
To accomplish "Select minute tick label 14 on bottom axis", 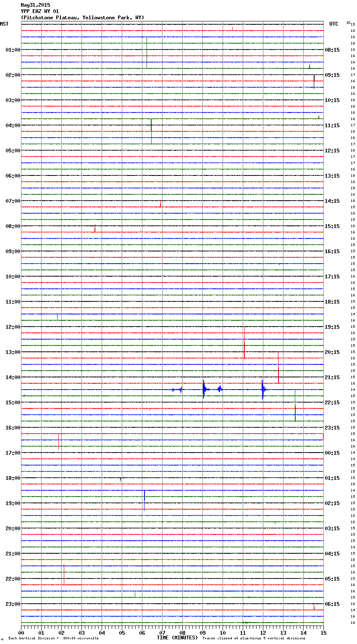I will click(x=303, y=633).
